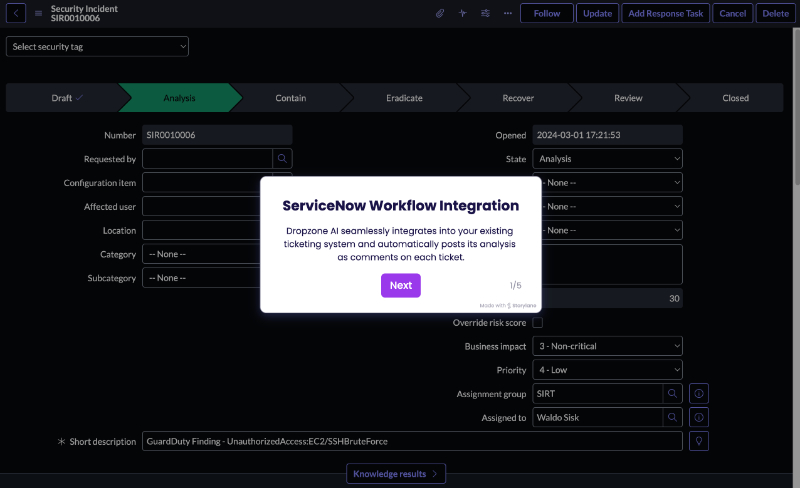This screenshot has height=488, width=800.
Task: Click the lightbulb icon beside Short description
Action: coord(699,441)
